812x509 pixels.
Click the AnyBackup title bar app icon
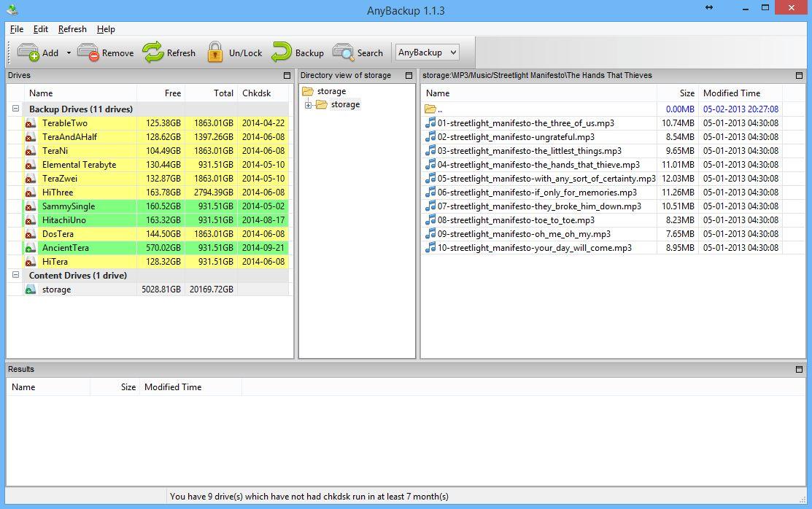(x=12, y=9)
